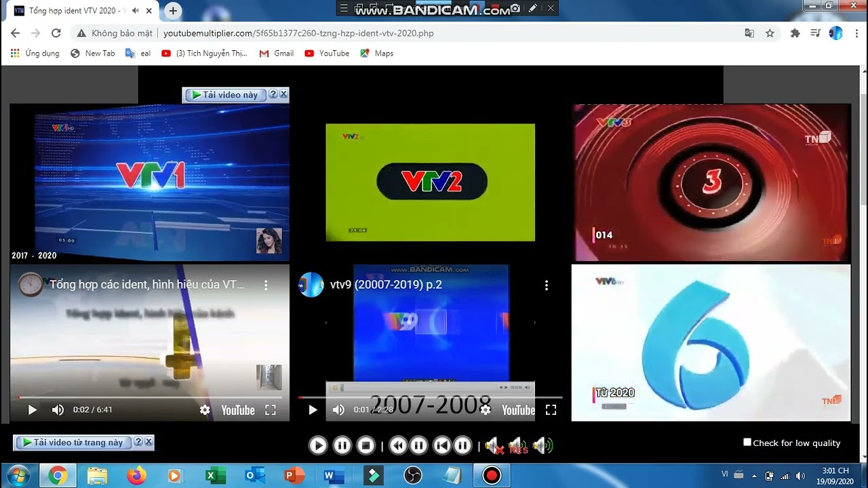Seek in the vtv9 video progress bar
The width and height of the screenshot is (868, 488).
tap(431, 398)
